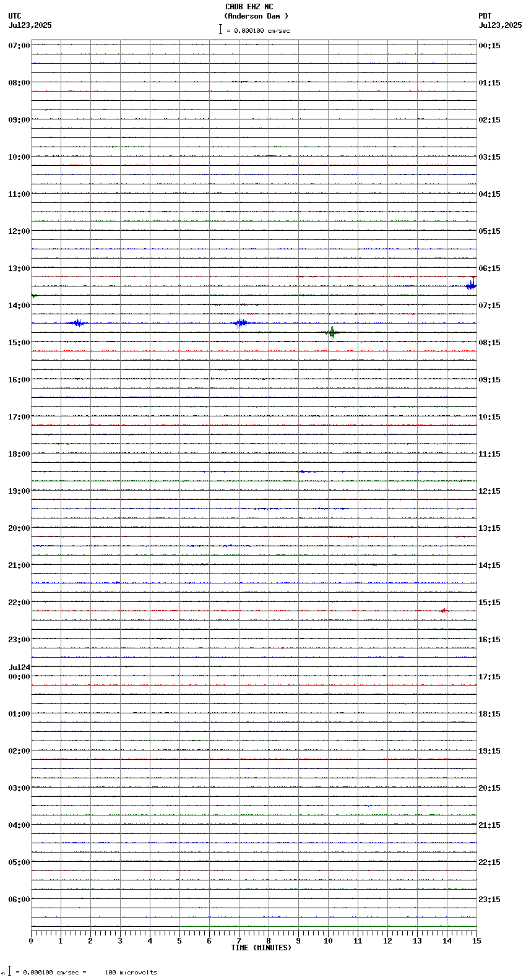Click the 'Jul23,2025' date under UTC
The width and height of the screenshot is (526, 980).
pyautogui.click(x=30, y=25)
